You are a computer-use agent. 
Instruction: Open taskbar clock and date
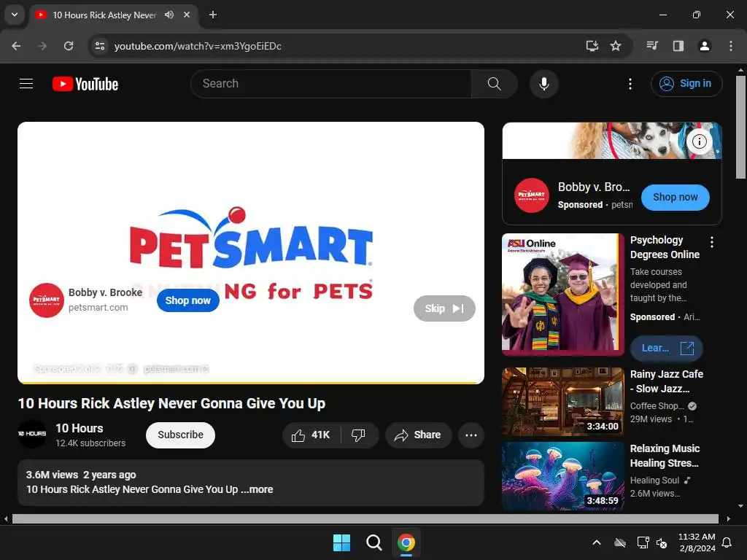tap(697, 542)
